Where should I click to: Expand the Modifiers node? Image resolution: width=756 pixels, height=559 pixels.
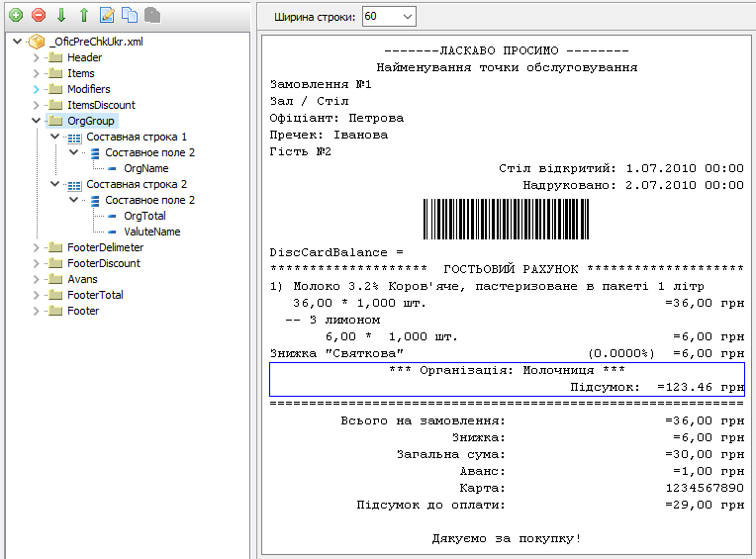pos(37,90)
